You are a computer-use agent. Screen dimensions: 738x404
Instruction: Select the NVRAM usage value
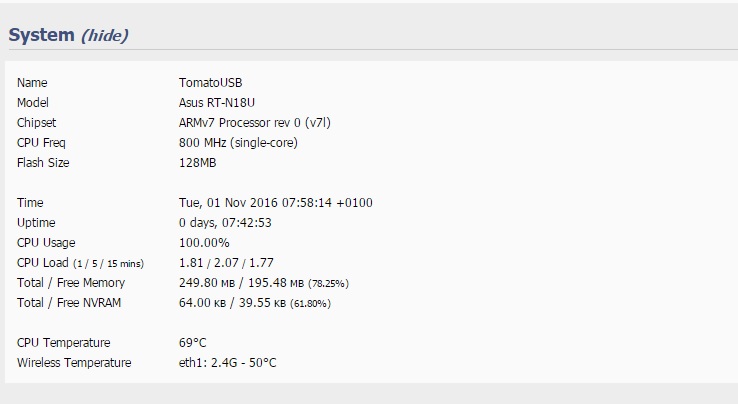[x=255, y=303]
